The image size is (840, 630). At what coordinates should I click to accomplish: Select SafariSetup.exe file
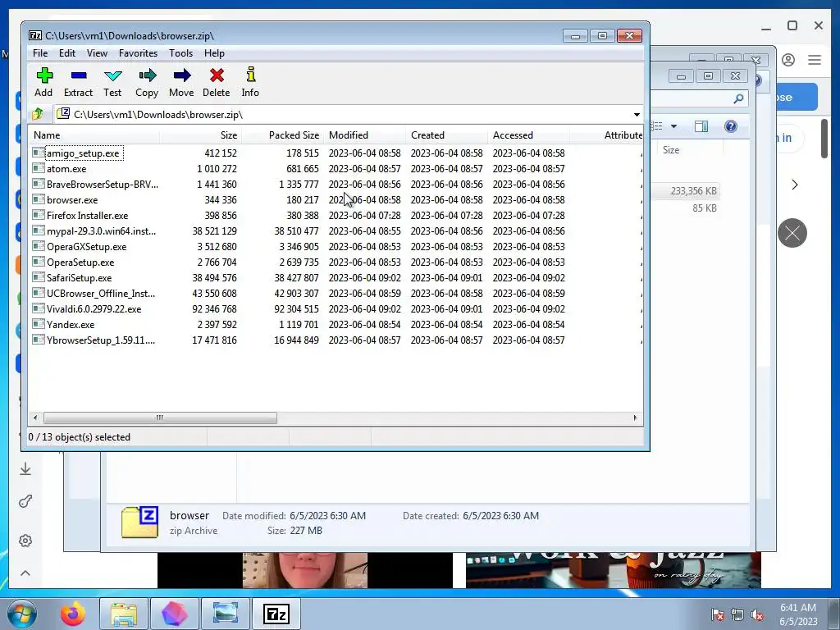click(80, 277)
